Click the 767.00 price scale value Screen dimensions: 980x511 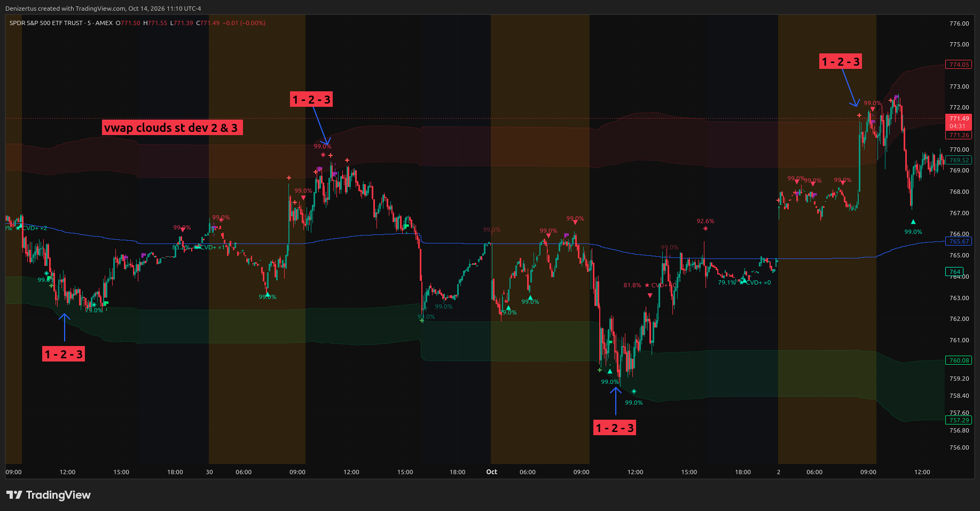pyautogui.click(x=959, y=213)
